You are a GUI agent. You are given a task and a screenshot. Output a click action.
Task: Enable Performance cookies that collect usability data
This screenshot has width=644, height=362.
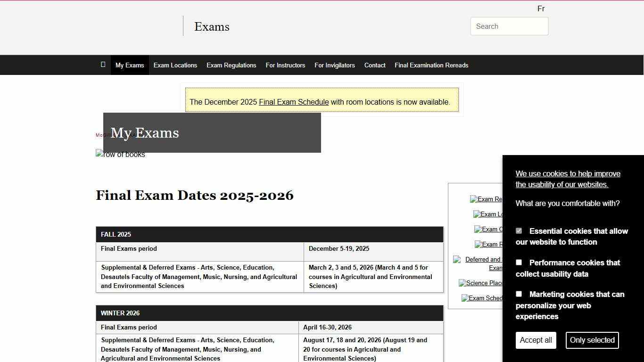click(x=519, y=262)
